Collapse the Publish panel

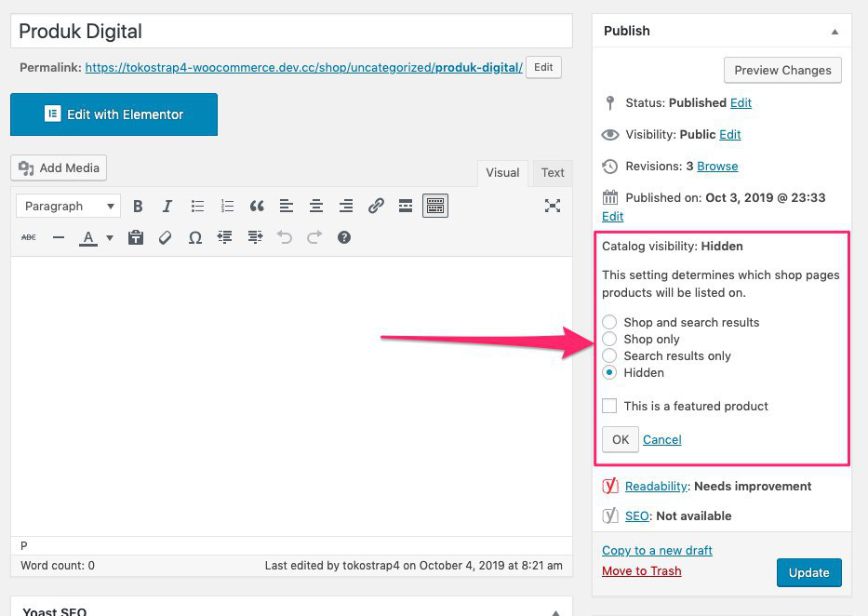tap(835, 32)
